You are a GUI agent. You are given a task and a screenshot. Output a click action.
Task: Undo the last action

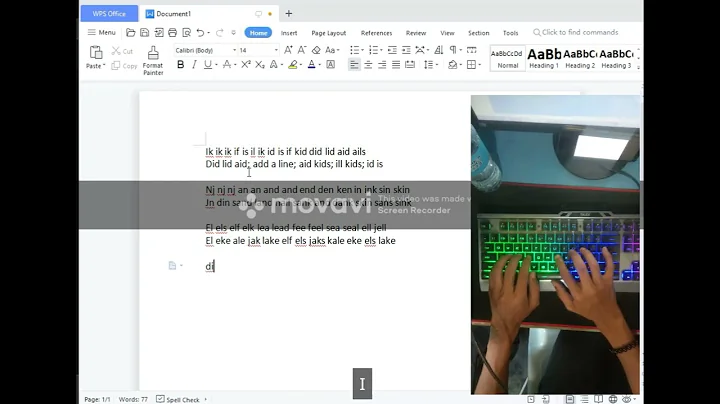point(200,33)
